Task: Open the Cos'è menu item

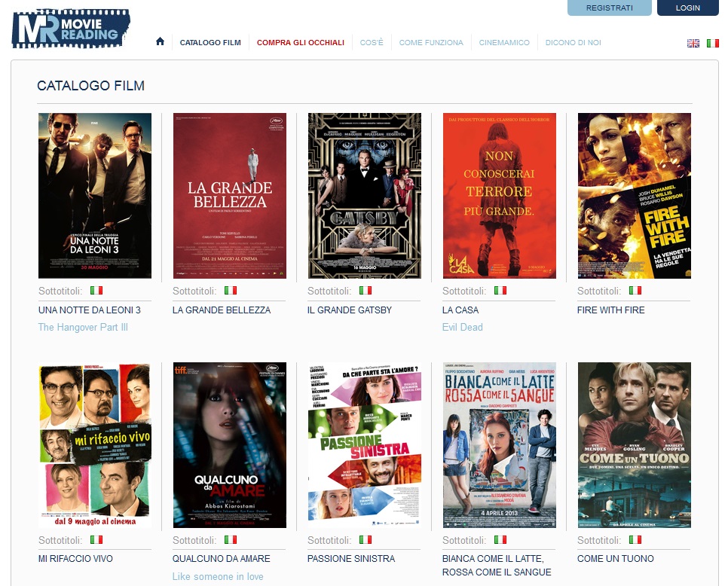Action: tap(372, 43)
